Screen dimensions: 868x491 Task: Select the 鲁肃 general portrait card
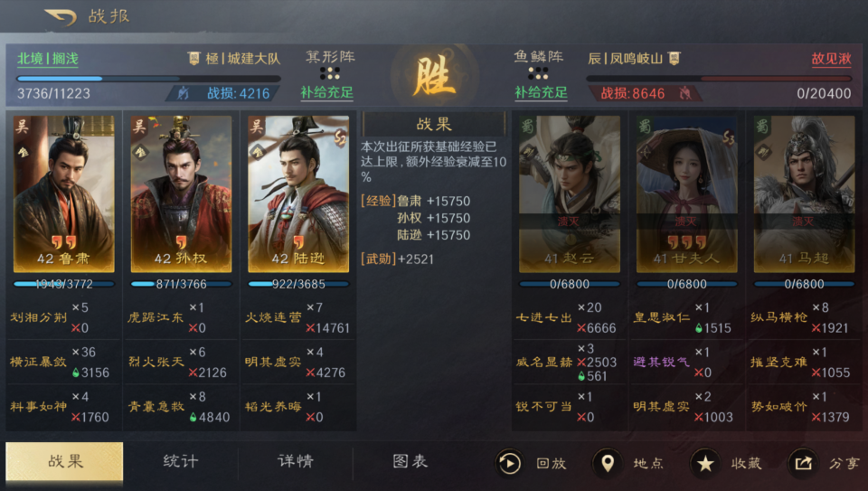(63, 194)
